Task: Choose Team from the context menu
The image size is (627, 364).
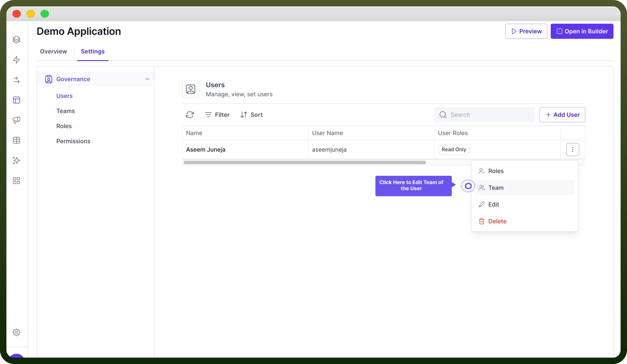Action: (524, 188)
